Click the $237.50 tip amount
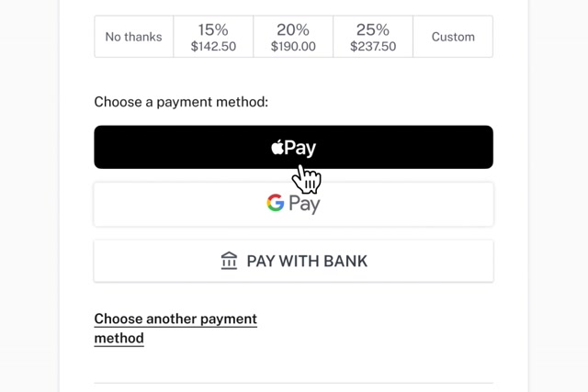Viewport: 588px width, 392px height. point(372,46)
